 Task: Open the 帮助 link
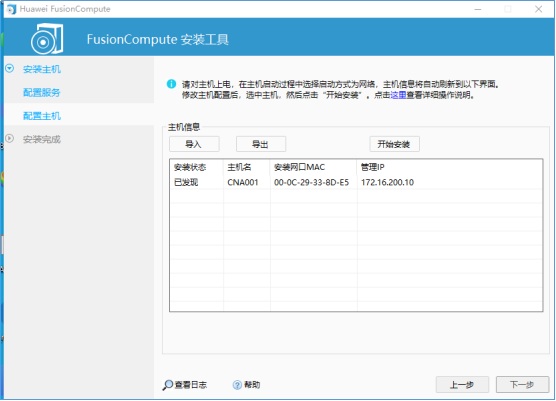tap(252, 385)
